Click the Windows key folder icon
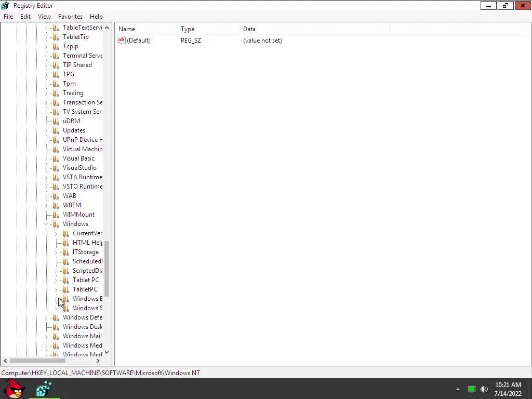Image resolution: width=532 pixels, height=399 pixels. click(56, 224)
